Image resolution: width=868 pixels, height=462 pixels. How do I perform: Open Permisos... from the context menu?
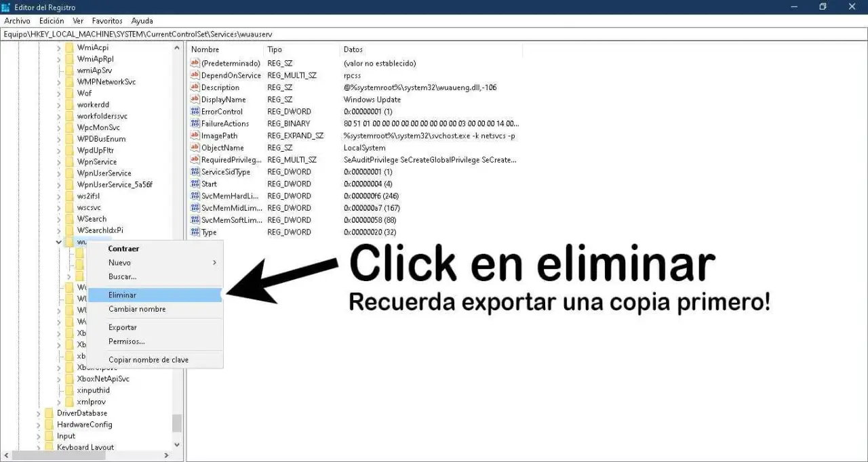(x=155, y=341)
